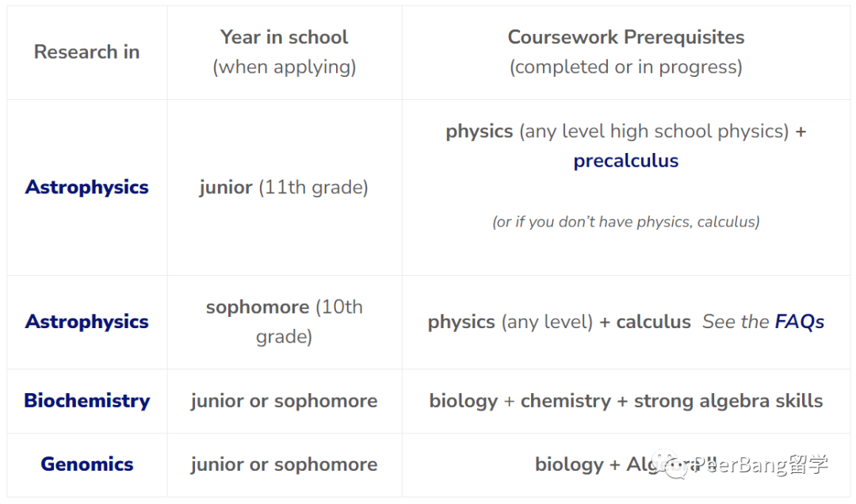Click the "junior (11th grade)" cell
The width and height of the screenshot is (856, 504).
tap(284, 187)
